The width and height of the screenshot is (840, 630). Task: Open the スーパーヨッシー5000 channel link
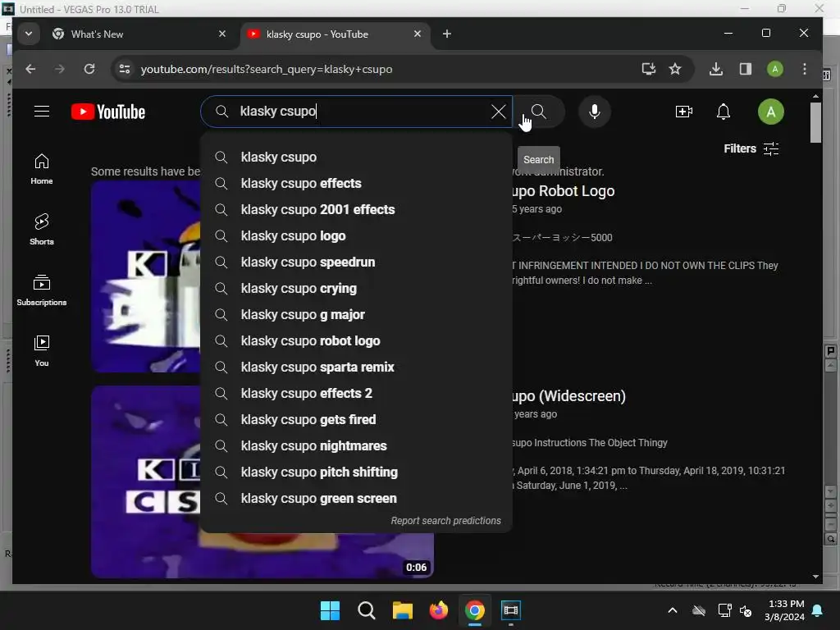click(x=562, y=237)
